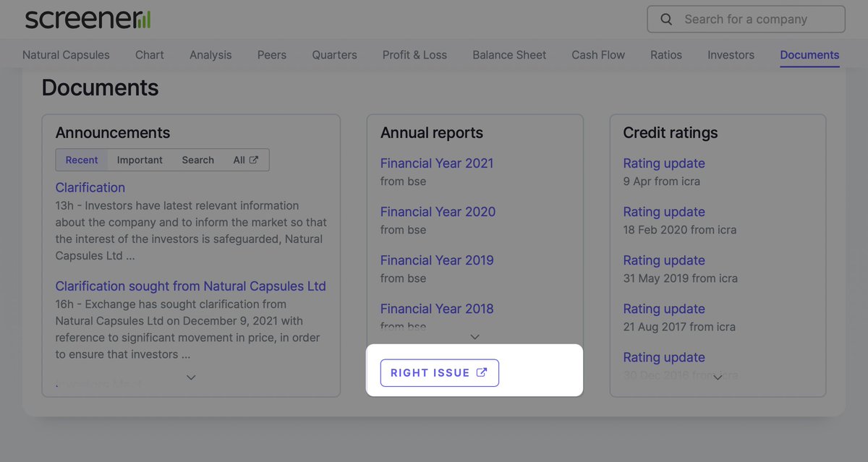
Task: Select the Recent announcements filter
Action: click(x=82, y=160)
